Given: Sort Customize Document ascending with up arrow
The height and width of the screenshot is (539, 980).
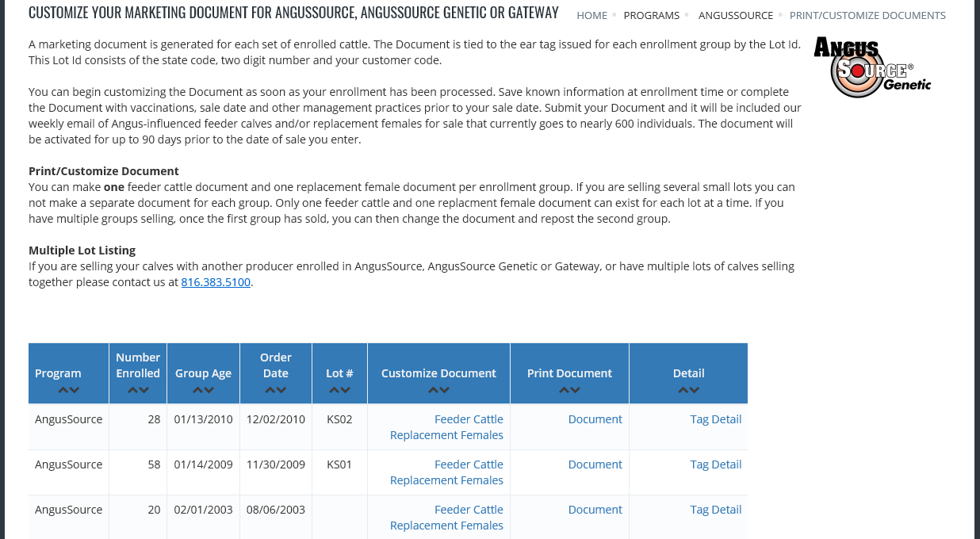Looking at the screenshot, I should pos(434,390).
